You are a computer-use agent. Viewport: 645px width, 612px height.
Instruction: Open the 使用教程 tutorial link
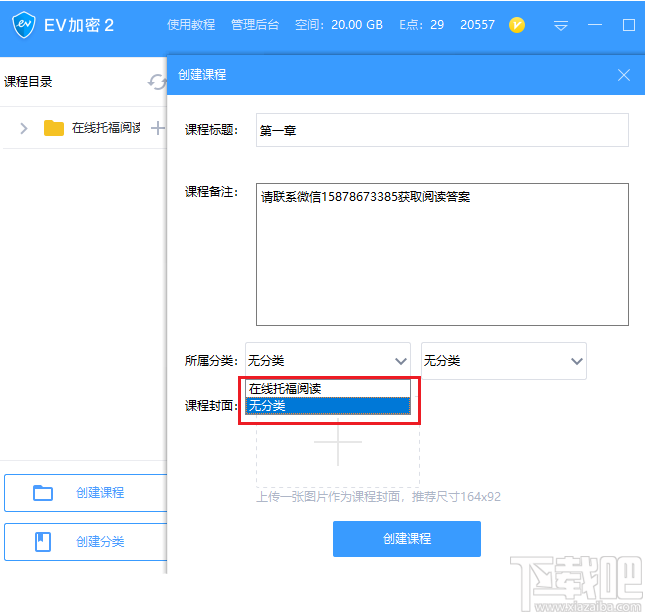pyautogui.click(x=191, y=25)
